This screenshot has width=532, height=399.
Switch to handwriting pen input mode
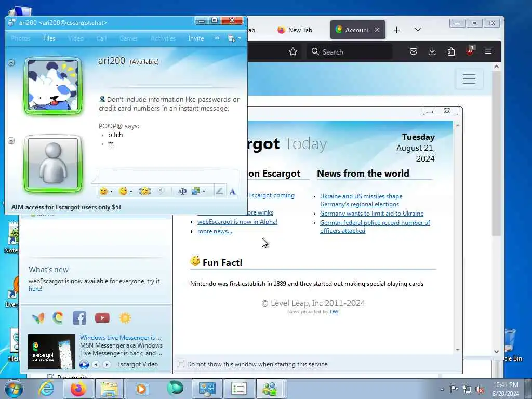click(x=220, y=191)
